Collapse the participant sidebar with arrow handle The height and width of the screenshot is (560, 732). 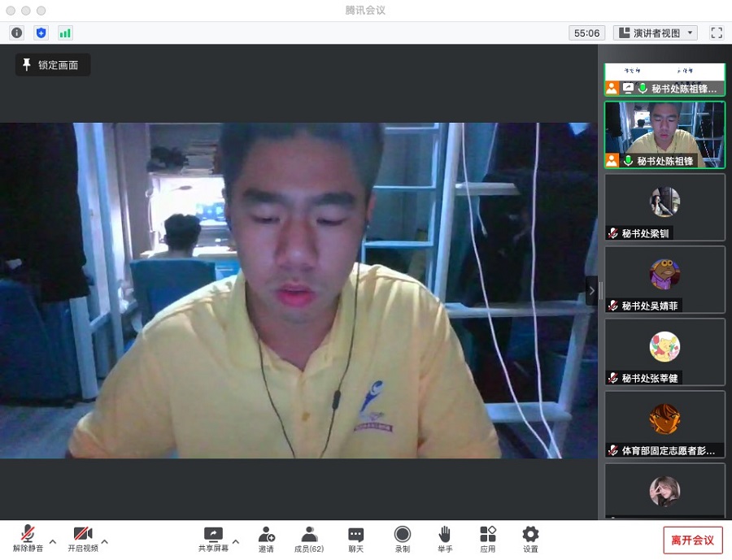(x=591, y=291)
